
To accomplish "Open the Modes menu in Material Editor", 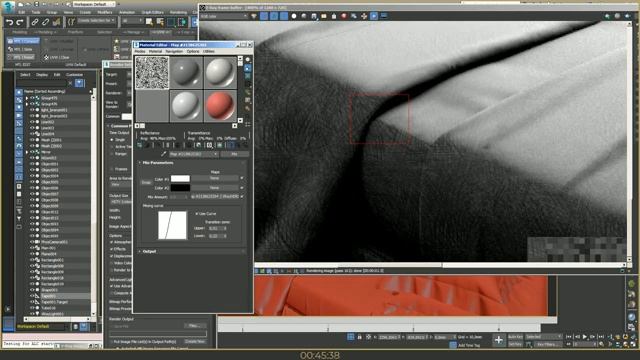I will tap(140, 52).
